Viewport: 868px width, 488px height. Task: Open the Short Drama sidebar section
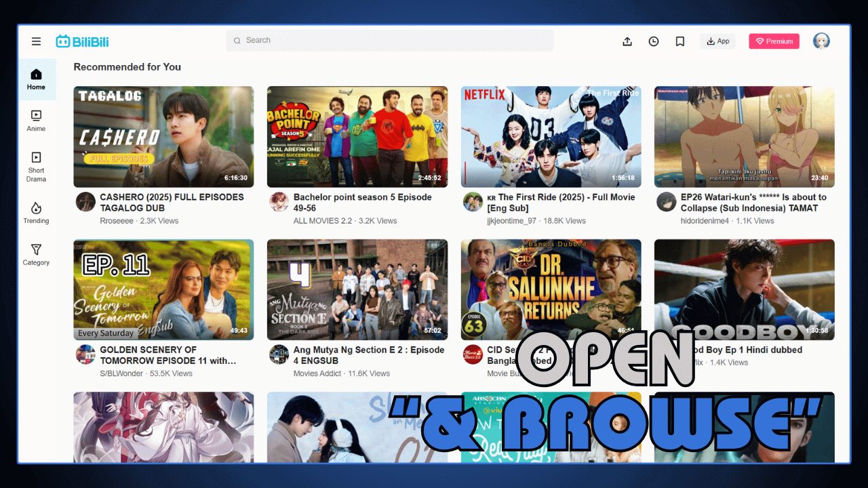point(36,167)
